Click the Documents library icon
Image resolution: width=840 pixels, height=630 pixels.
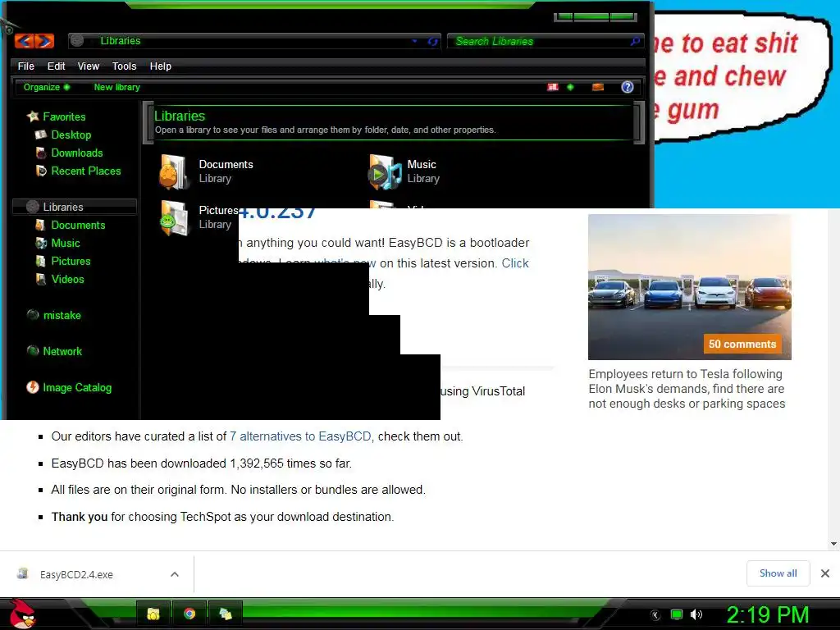coord(174,172)
